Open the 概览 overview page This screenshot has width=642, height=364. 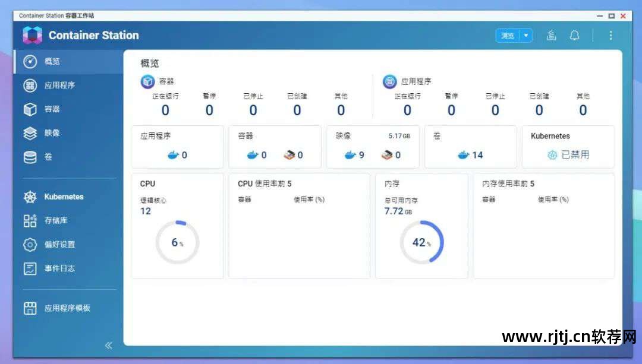(52, 61)
